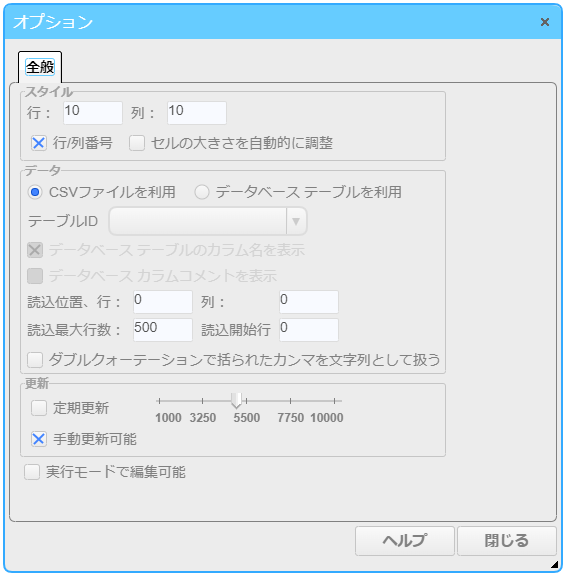
Task: Click the 行 input field in スタイル
Action: pos(93,113)
